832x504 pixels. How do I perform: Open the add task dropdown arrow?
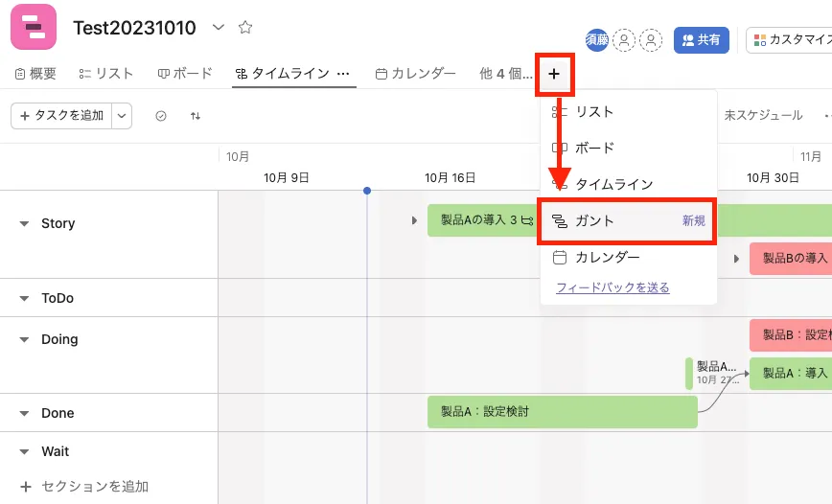[122, 116]
